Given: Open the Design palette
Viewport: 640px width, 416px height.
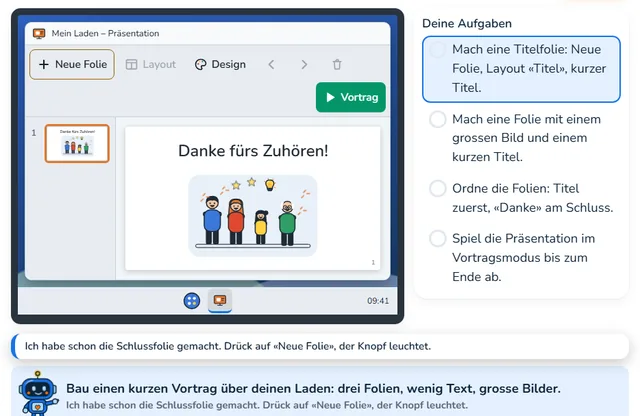Looking at the screenshot, I should click(220, 65).
